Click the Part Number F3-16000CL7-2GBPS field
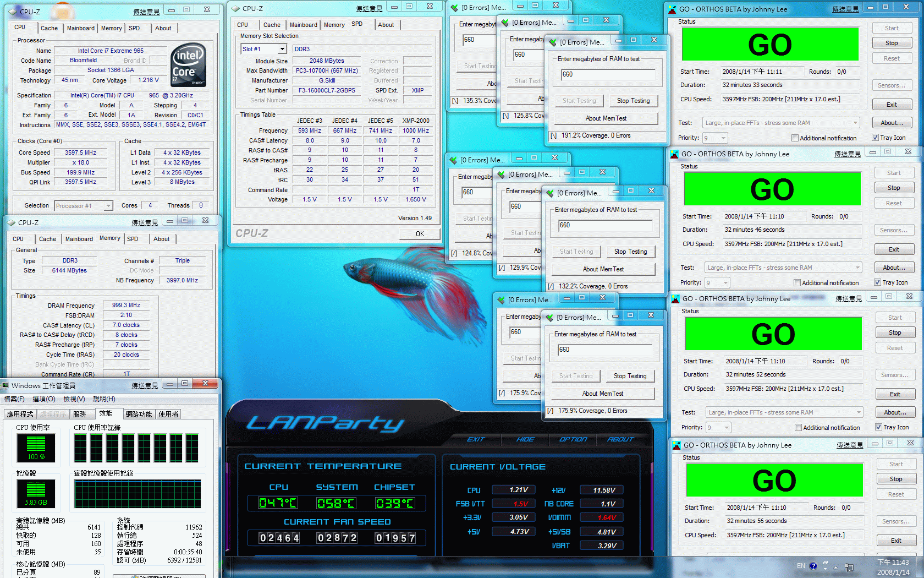This screenshot has height=578, width=924. [327, 90]
